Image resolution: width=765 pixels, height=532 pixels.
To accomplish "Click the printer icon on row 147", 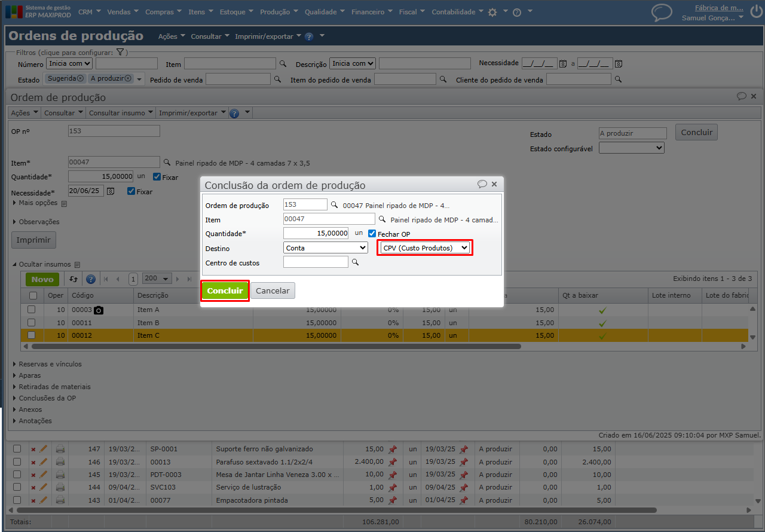I will coord(60,449).
